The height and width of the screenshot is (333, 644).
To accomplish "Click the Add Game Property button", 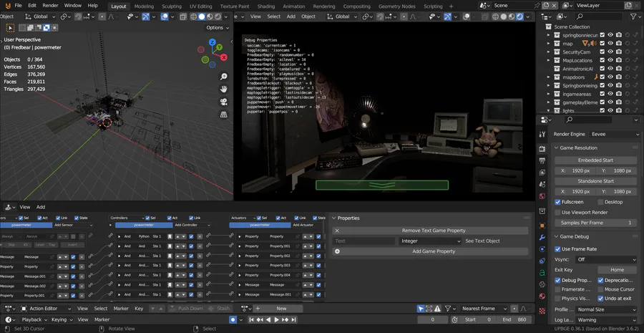I will pyautogui.click(x=434, y=251).
